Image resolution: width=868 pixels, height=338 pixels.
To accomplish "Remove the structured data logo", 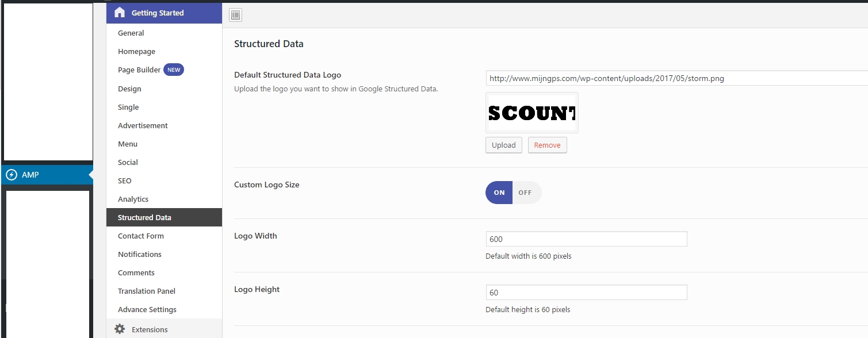I will click(547, 145).
